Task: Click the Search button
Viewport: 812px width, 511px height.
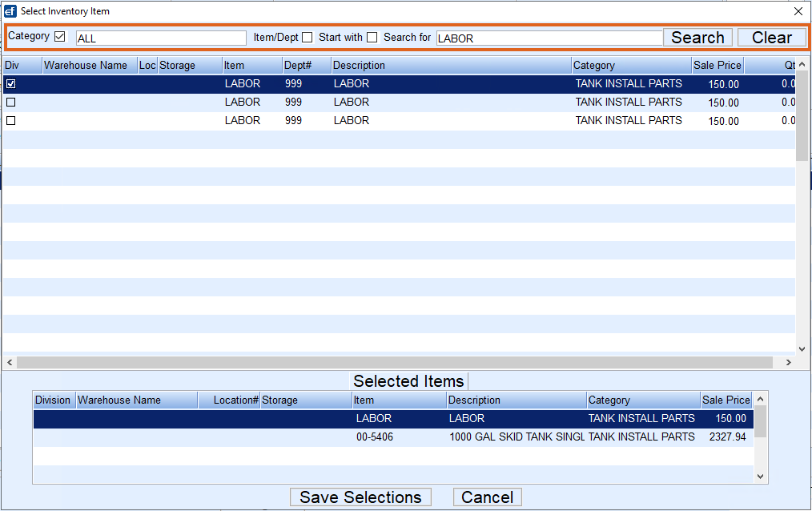Action: point(697,38)
